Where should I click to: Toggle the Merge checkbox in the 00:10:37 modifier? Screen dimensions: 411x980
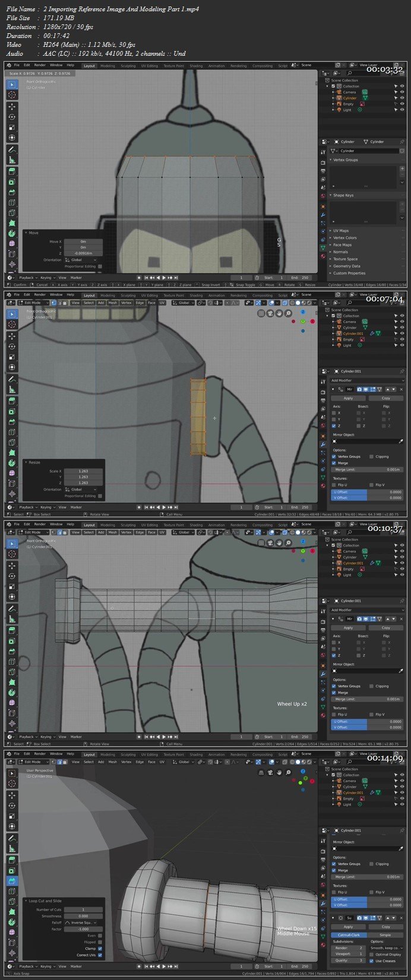(x=334, y=692)
